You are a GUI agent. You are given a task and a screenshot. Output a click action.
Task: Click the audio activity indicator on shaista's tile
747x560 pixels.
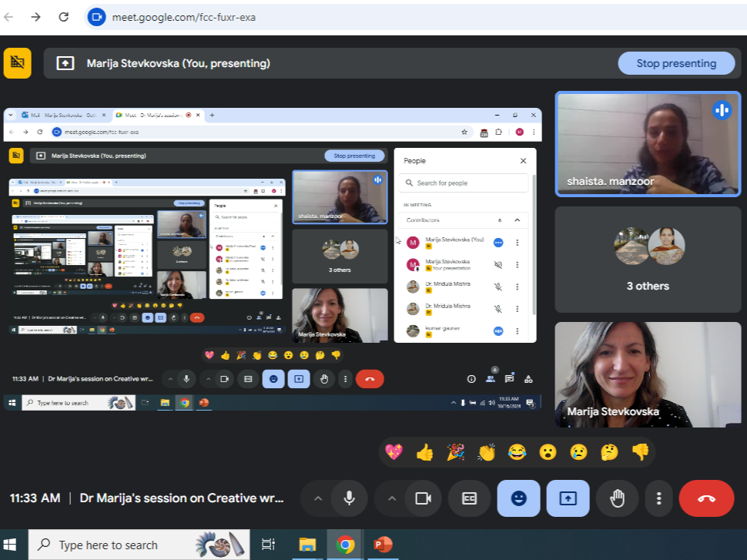tap(722, 110)
